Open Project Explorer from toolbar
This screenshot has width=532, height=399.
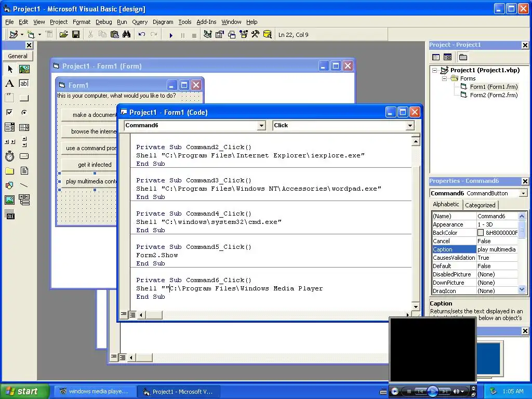pos(208,35)
